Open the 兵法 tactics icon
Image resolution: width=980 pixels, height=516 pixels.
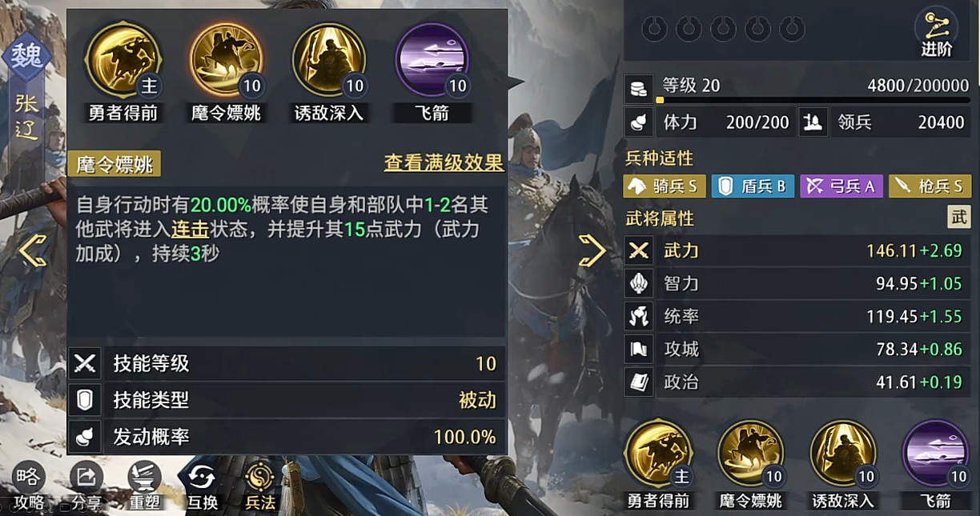[x=259, y=487]
